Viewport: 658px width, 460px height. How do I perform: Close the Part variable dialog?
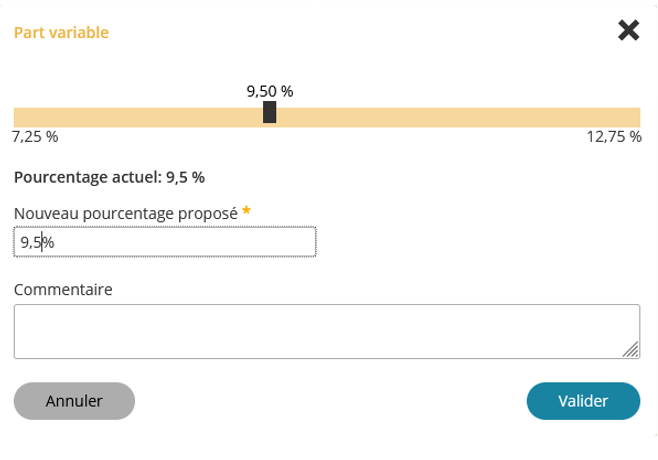(x=628, y=31)
